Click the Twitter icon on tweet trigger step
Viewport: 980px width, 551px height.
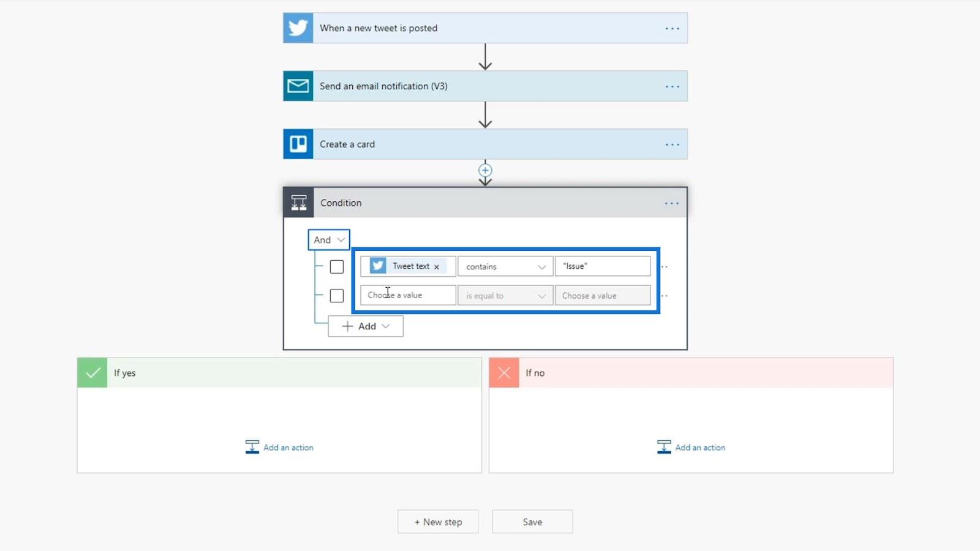pyautogui.click(x=298, y=28)
